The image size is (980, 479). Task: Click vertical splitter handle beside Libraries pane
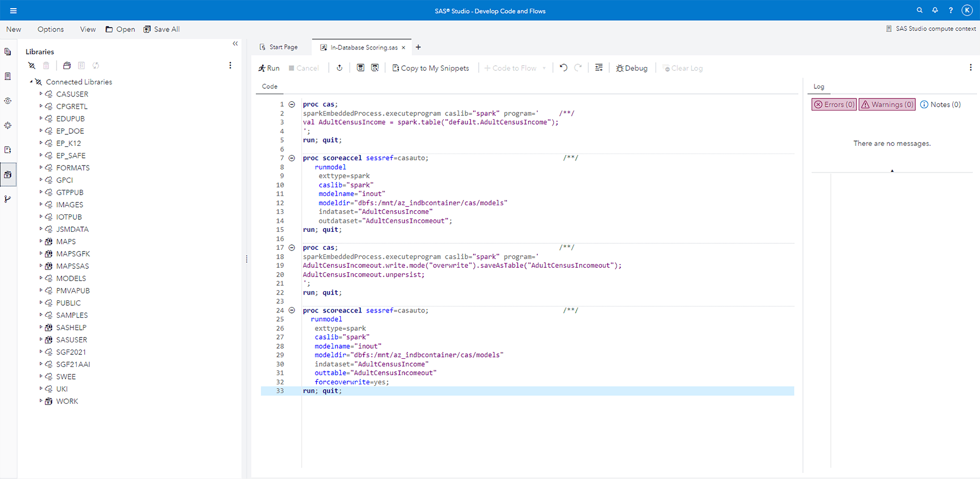pos(247,259)
